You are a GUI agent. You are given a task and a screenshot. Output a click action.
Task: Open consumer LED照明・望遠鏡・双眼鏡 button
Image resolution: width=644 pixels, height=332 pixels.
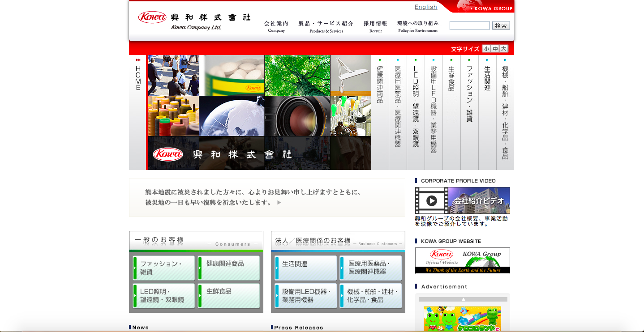tap(164, 296)
